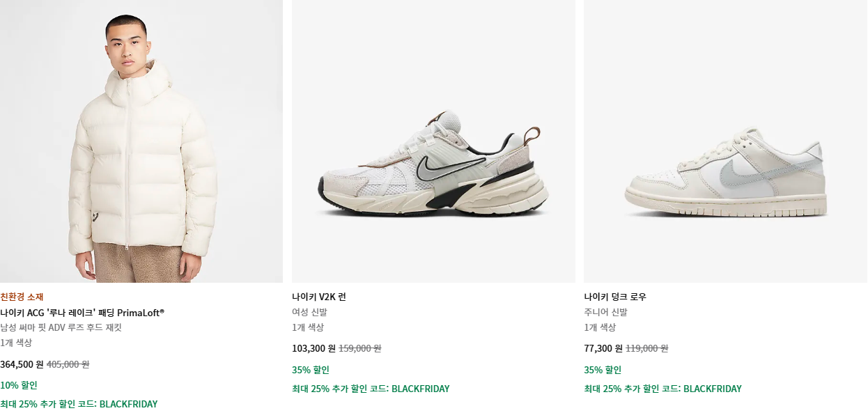The height and width of the screenshot is (413, 868).
Task: Click the 나이키 ACG '루나 레이크' 패딩 title
Action: point(82,313)
